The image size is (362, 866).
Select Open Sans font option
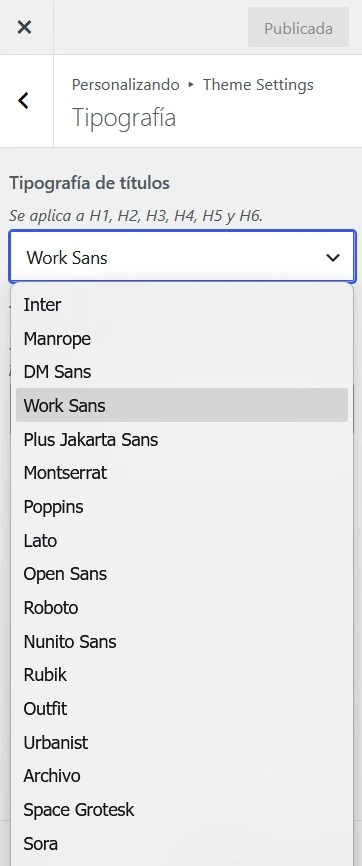(x=182, y=574)
